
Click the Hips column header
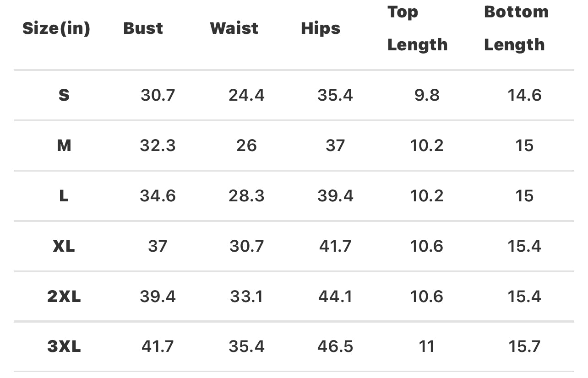[321, 28]
